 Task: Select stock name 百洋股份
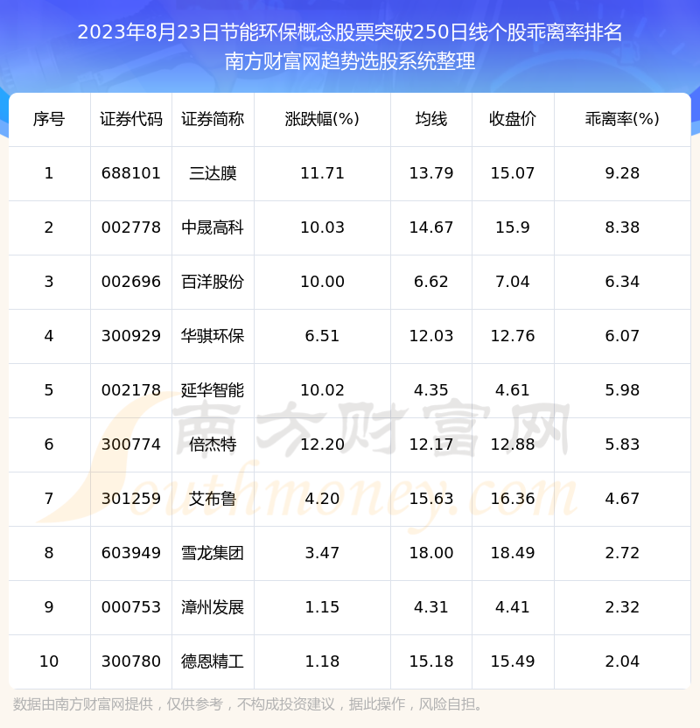(213, 282)
